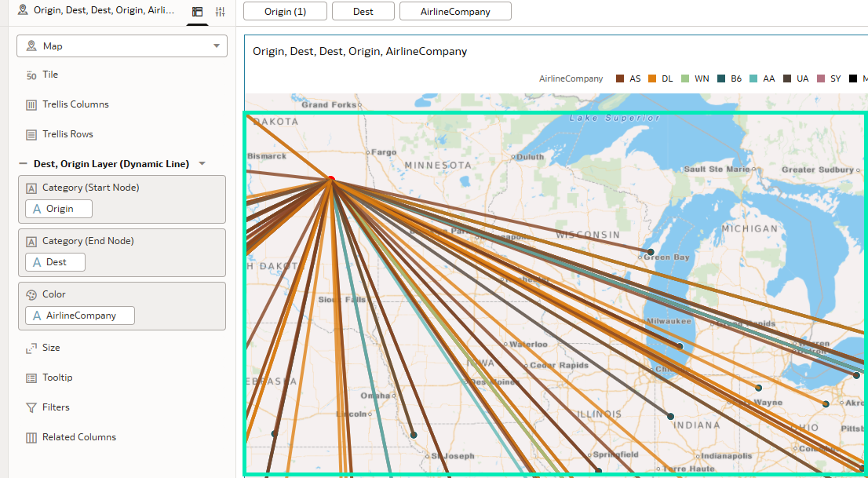Click the Trellis Rows icon

[31, 135]
